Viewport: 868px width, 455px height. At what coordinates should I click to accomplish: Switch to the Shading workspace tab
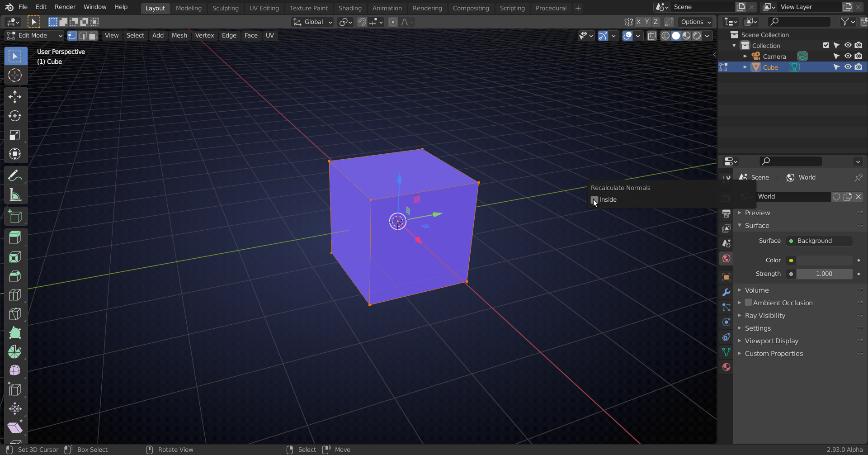350,8
